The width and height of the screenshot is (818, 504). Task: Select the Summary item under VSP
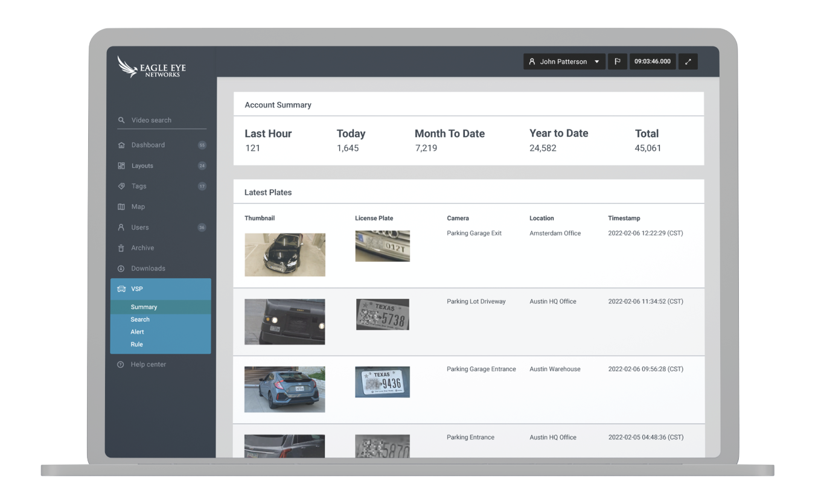coord(144,307)
